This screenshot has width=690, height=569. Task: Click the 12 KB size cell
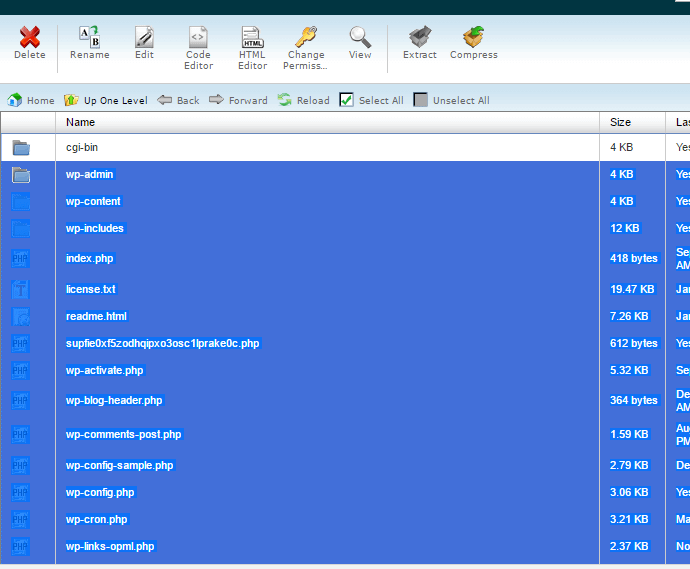625,228
